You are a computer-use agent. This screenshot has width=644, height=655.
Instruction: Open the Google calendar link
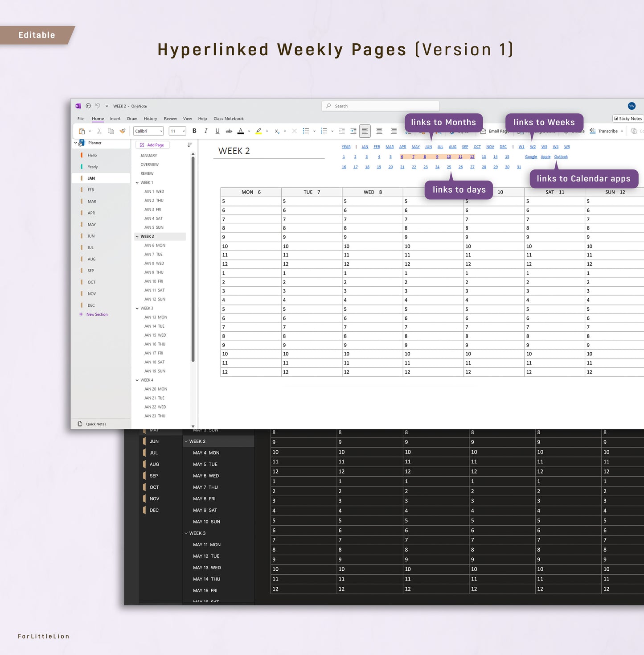(531, 157)
